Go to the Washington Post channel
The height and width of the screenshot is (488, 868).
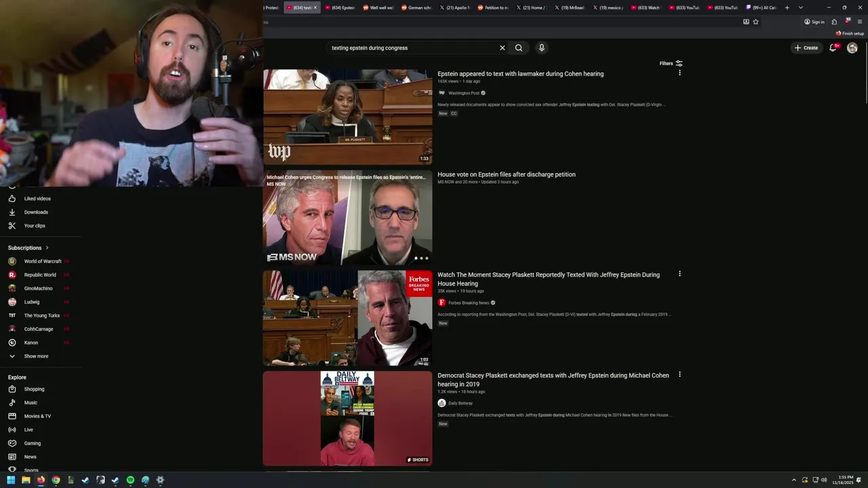(464, 93)
